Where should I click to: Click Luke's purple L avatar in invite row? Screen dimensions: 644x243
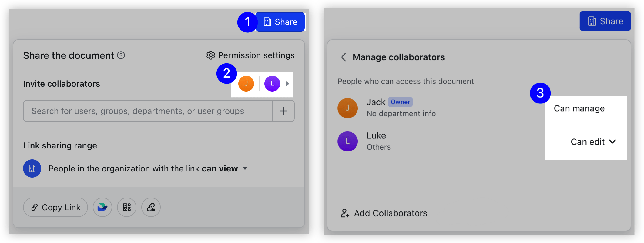tap(272, 84)
